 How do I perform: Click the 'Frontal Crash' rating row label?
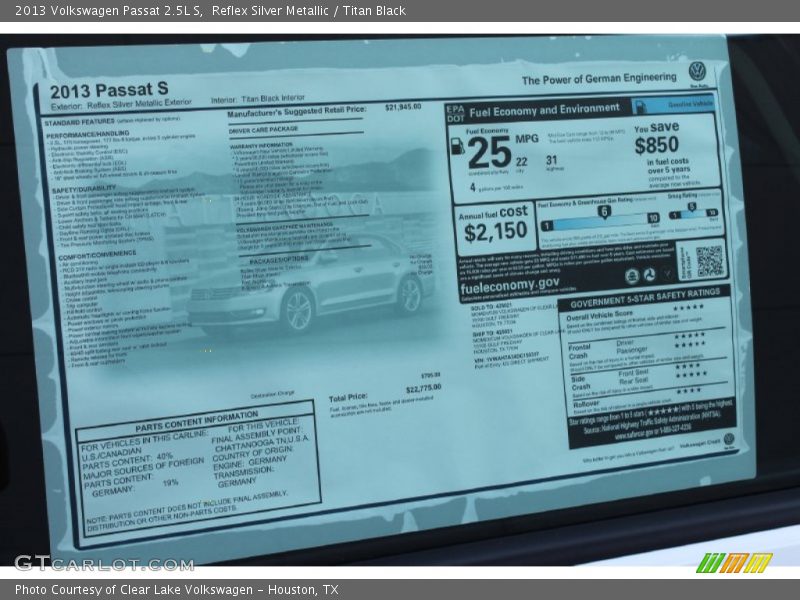578,351
